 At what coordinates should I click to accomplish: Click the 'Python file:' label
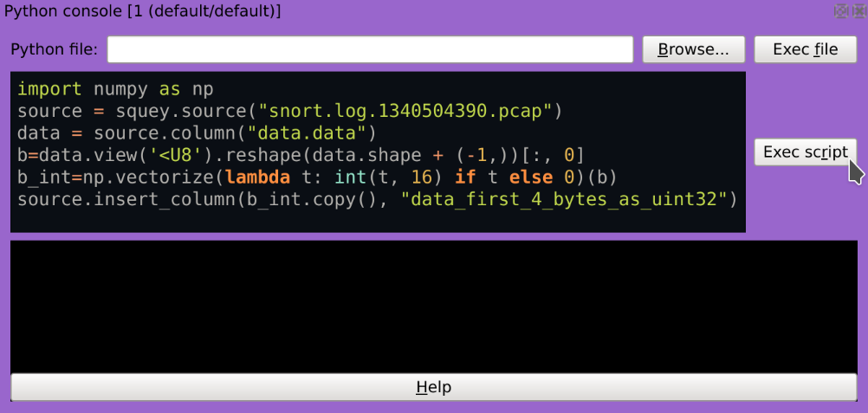[x=54, y=49]
